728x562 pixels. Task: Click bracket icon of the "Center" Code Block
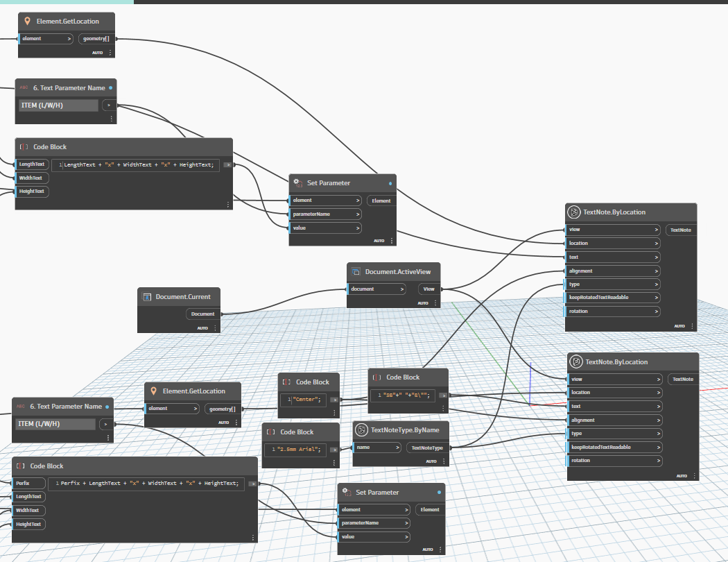click(x=287, y=382)
